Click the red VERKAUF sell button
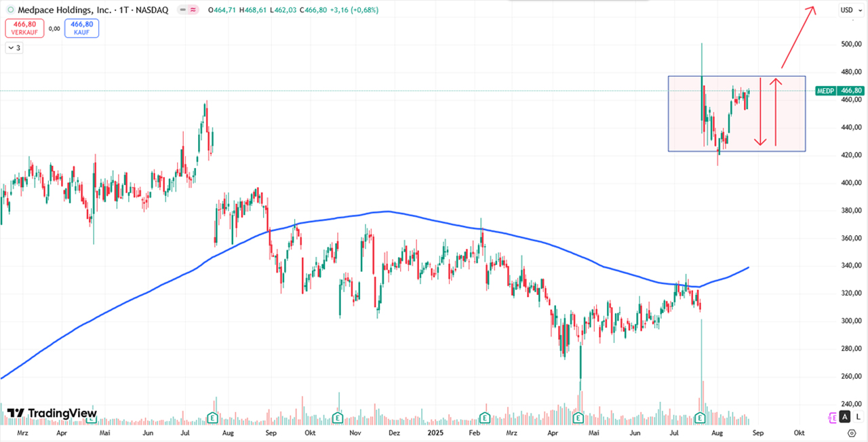The height and width of the screenshot is (442, 868). click(24, 28)
